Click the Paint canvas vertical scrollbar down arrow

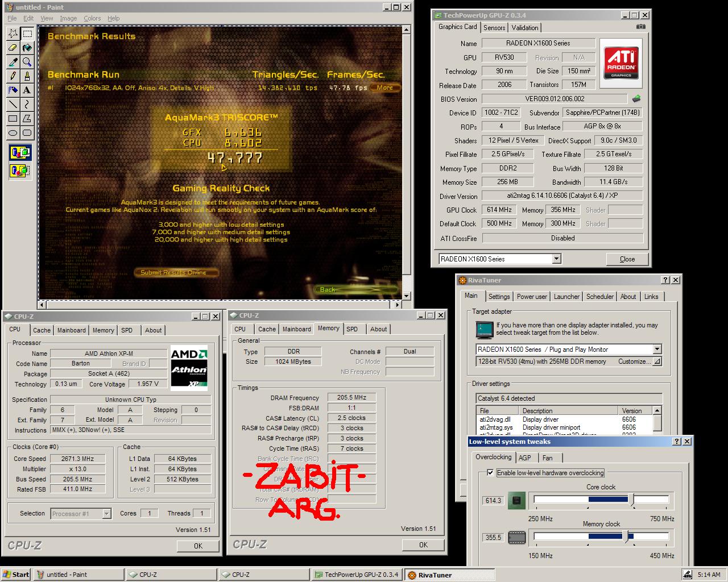[406, 296]
